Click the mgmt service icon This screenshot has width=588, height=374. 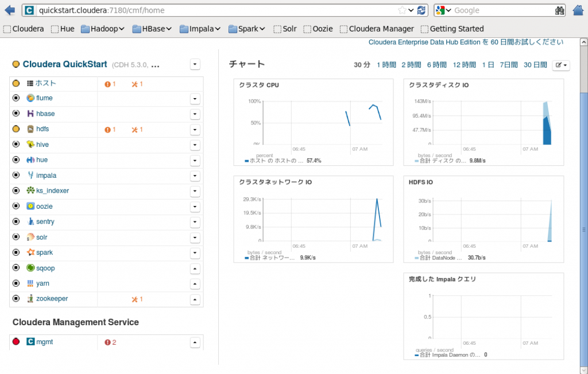coord(30,342)
